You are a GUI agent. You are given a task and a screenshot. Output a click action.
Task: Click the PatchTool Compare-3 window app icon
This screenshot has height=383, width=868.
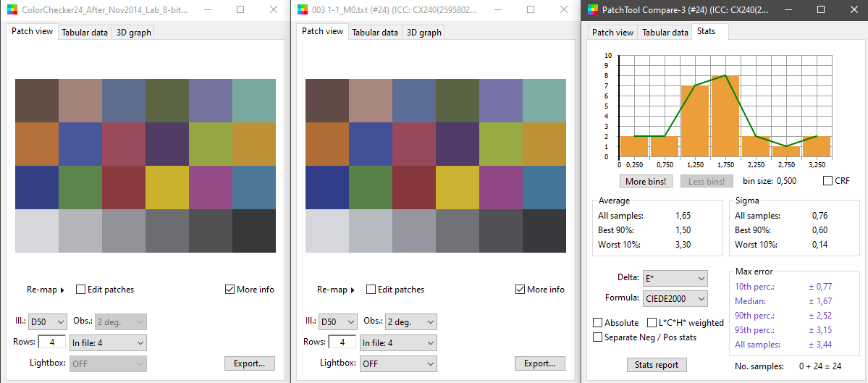coord(593,10)
